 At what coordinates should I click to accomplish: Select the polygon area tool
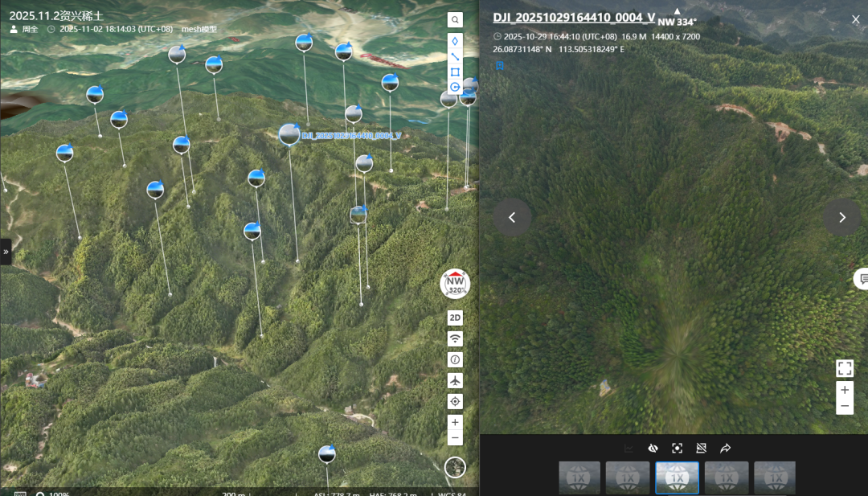click(x=454, y=72)
